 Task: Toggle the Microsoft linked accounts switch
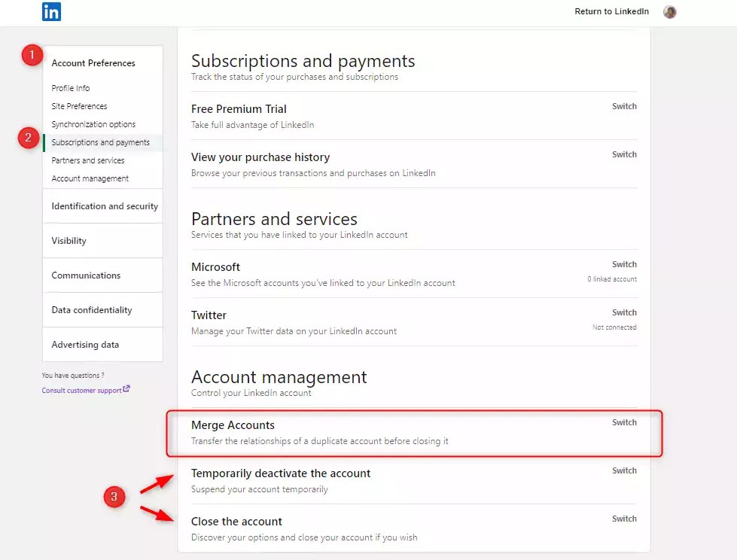tap(624, 263)
